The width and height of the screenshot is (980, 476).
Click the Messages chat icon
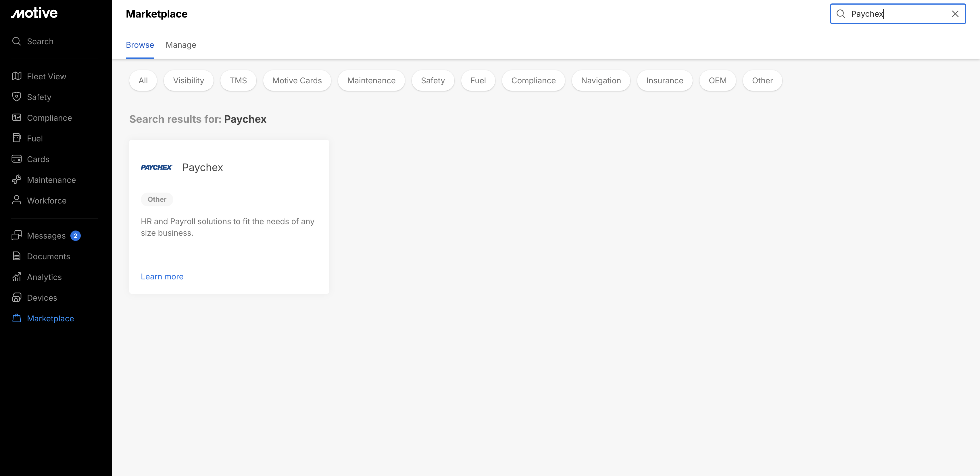16,235
